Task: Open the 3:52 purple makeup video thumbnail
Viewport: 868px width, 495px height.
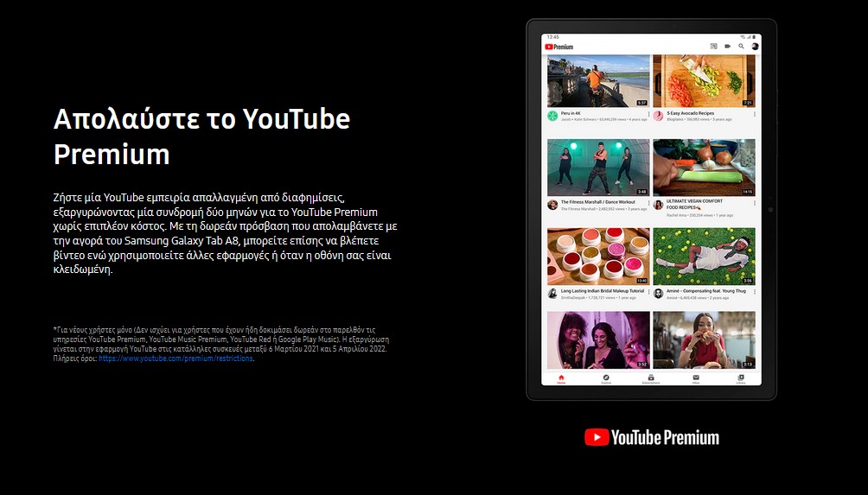Action: pos(598,340)
